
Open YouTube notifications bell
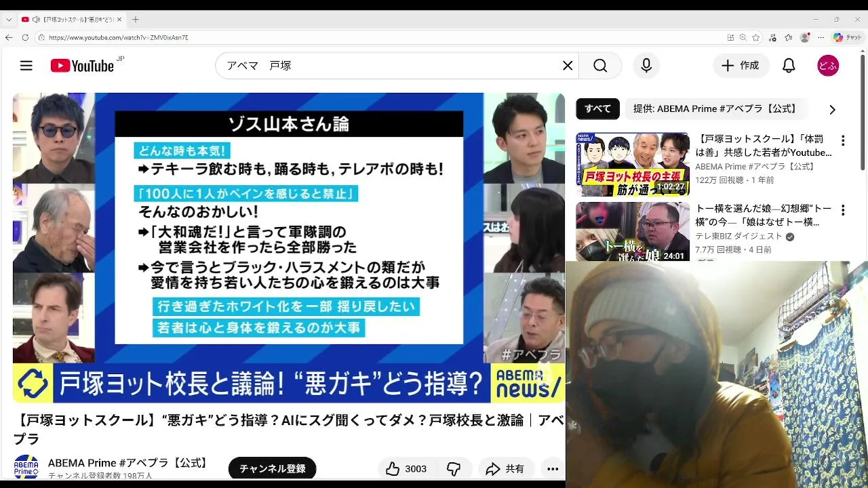tap(789, 66)
